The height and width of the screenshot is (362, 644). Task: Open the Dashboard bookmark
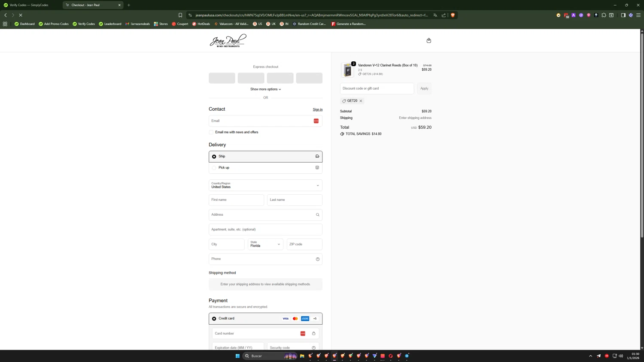pyautogui.click(x=24, y=24)
